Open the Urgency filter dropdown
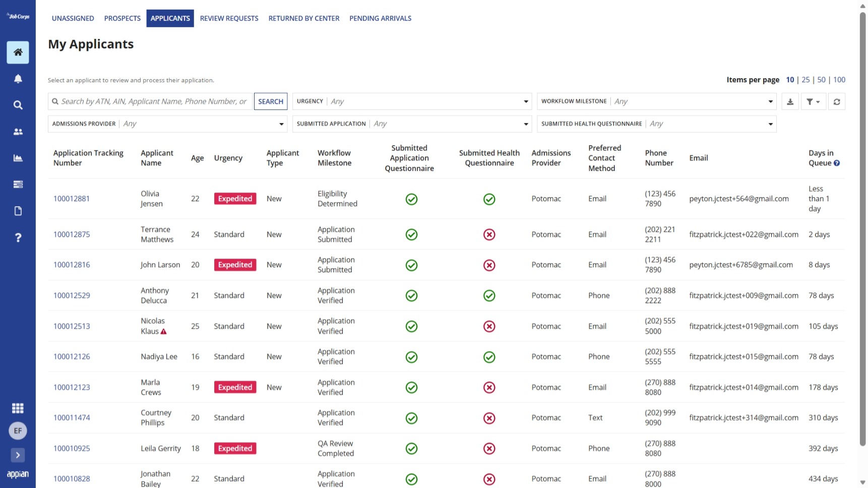Viewport: 868px width, 488px height. (412, 102)
